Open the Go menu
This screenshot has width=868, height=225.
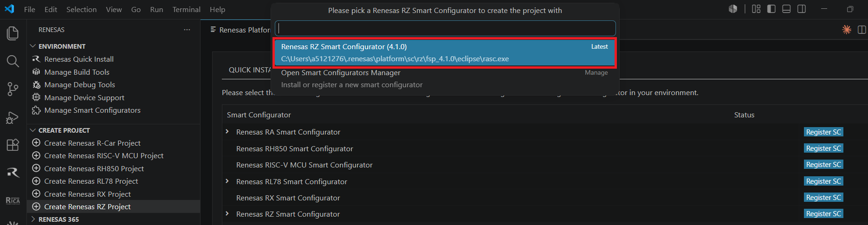pyautogui.click(x=136, y=9)
